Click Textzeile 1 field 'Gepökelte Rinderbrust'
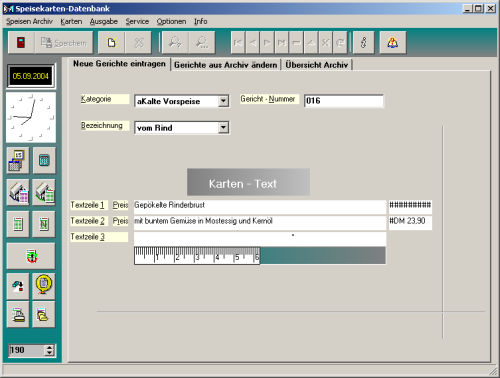This screenshot has width=500, height=378. click(260, 207)
